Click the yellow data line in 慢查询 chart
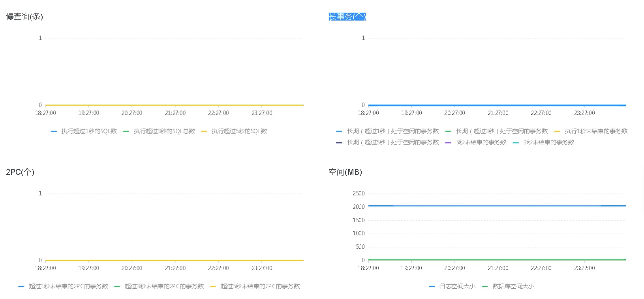 (174, 105)
